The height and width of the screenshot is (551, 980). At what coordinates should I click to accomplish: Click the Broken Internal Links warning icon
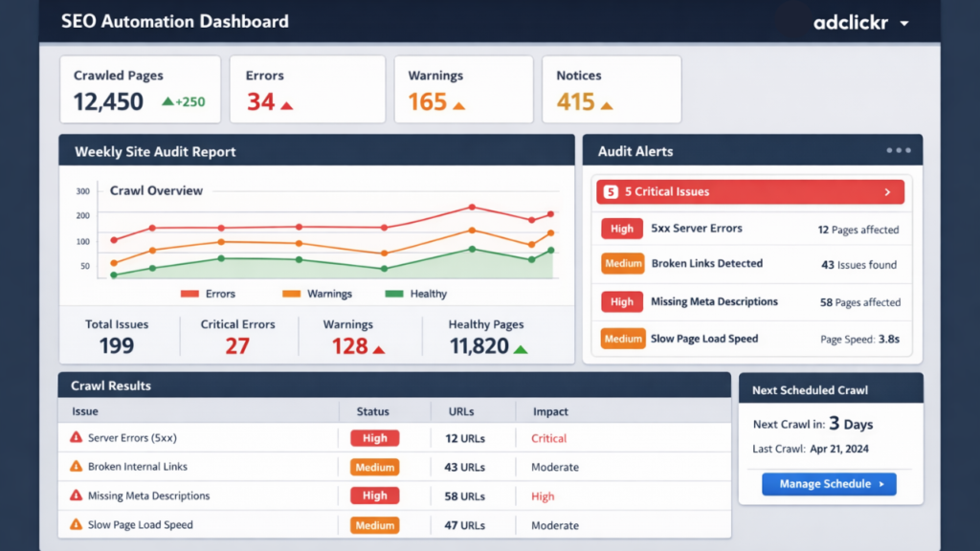coord(75,467)
